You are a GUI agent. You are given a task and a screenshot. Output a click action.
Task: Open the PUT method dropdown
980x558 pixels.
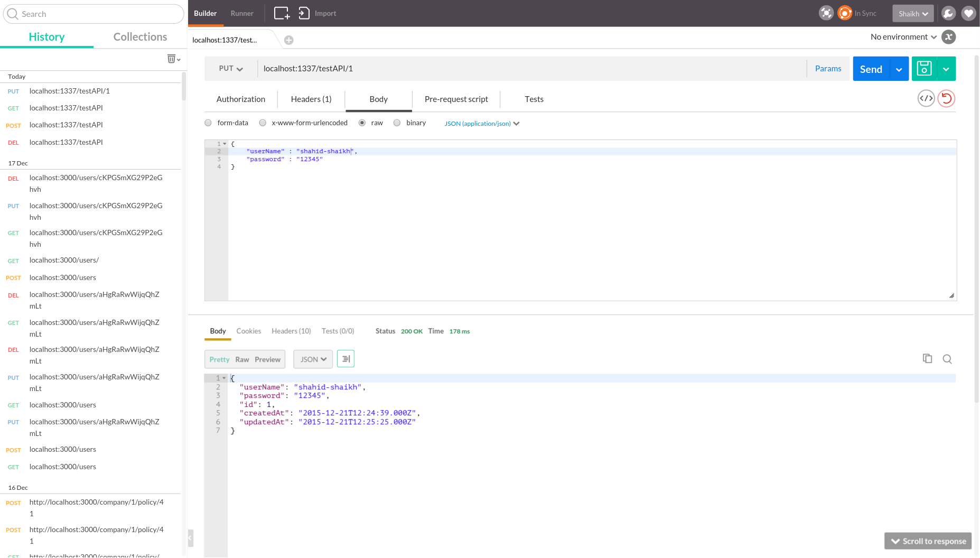coord(231,69)
